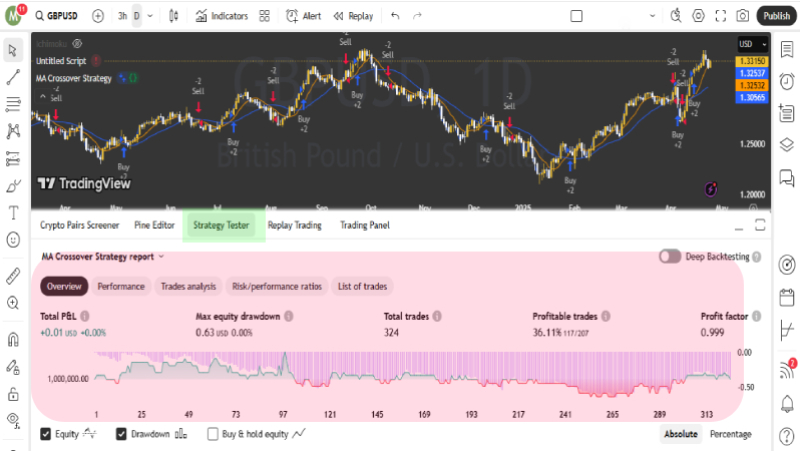Open the user profile avatar menu
This screenshot has height=451, width=800.
pyautogui.click(x=14, y=16)
